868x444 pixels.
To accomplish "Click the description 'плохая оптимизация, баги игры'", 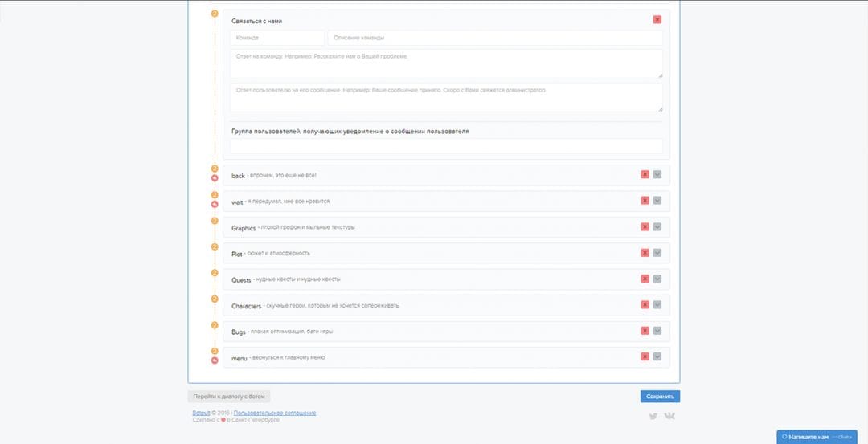I will (x=292, y=332).
